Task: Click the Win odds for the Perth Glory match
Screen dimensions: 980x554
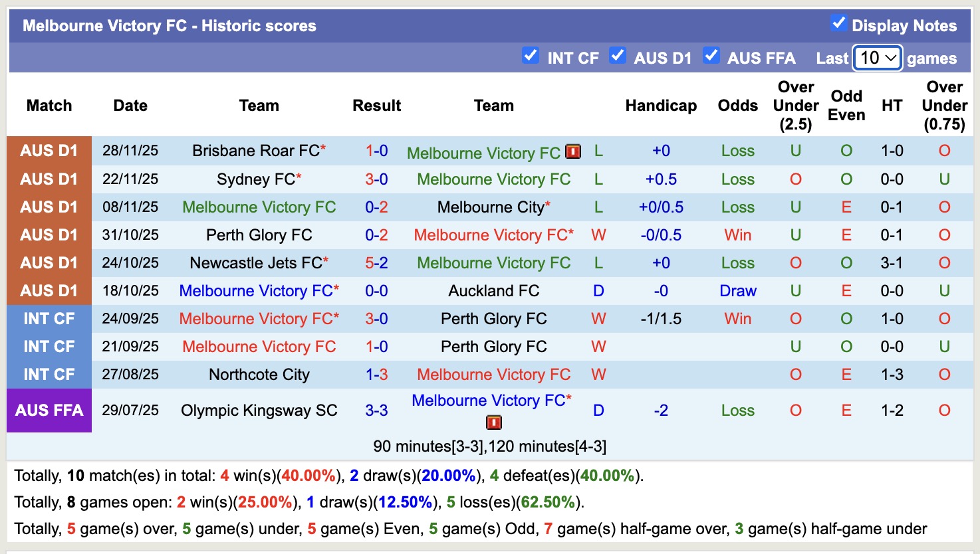Action: pos(737,234)
